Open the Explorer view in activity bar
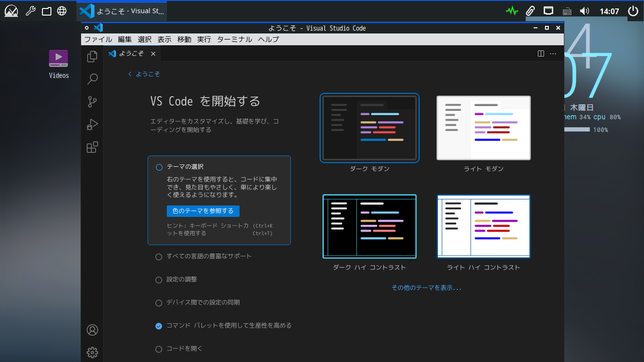644x362 pixels. (92, 57)
